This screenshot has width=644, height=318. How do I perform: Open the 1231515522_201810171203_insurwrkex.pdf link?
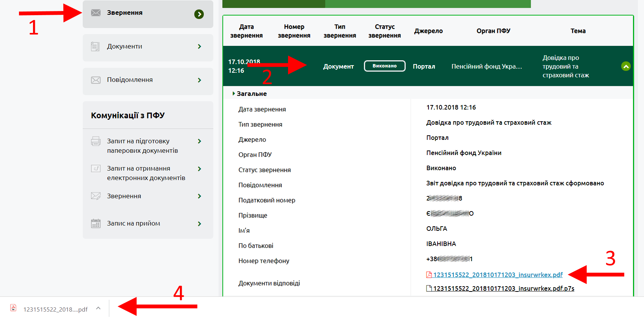point(498,275)
